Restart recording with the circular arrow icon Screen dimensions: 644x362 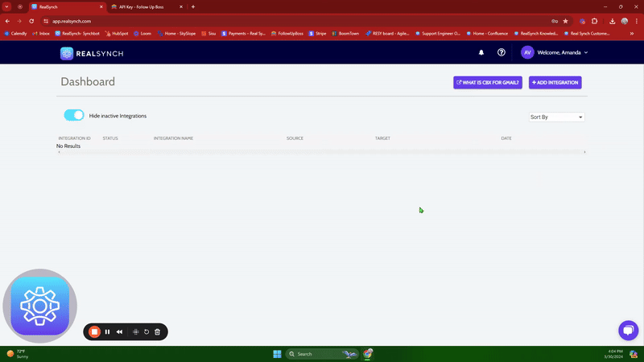[x=147, y=331]
